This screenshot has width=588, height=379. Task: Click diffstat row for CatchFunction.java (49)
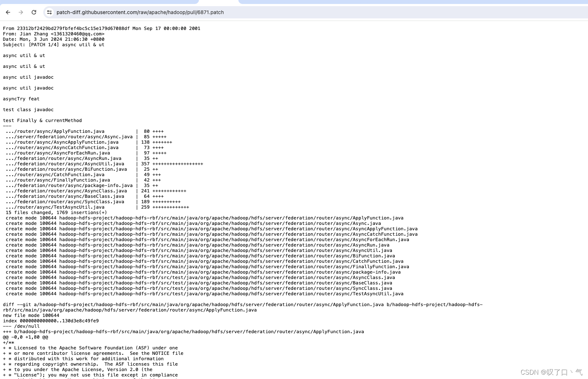point(83,175)
